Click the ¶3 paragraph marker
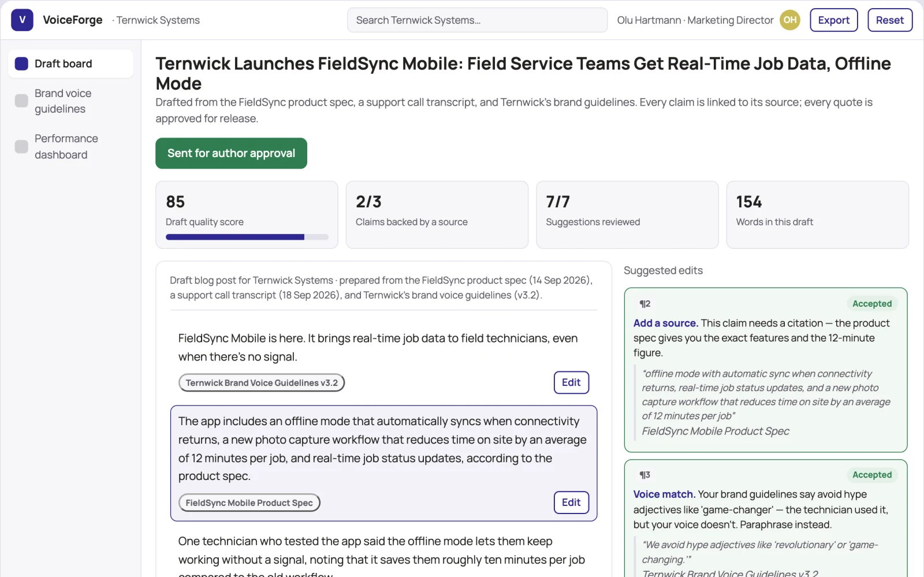The image size is (924, 577). (x=645, y=475)
